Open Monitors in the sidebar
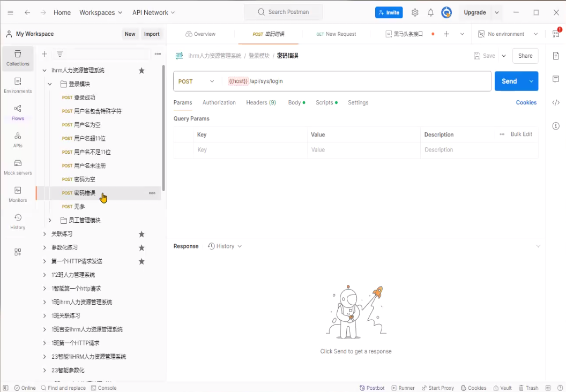 click(18, 194)
